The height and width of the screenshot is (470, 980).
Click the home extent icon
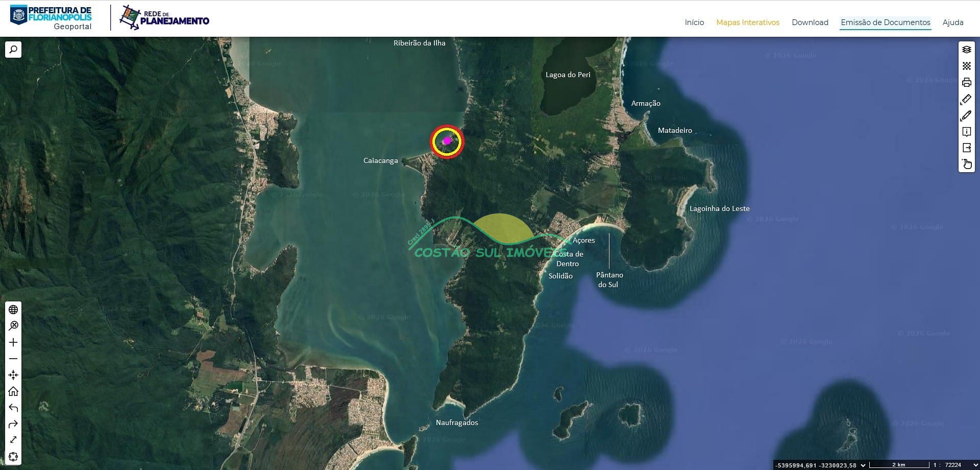(x=13, y=391)
